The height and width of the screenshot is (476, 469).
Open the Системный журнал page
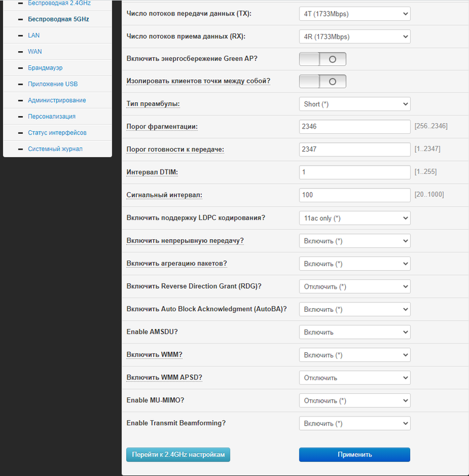point(55,149)
